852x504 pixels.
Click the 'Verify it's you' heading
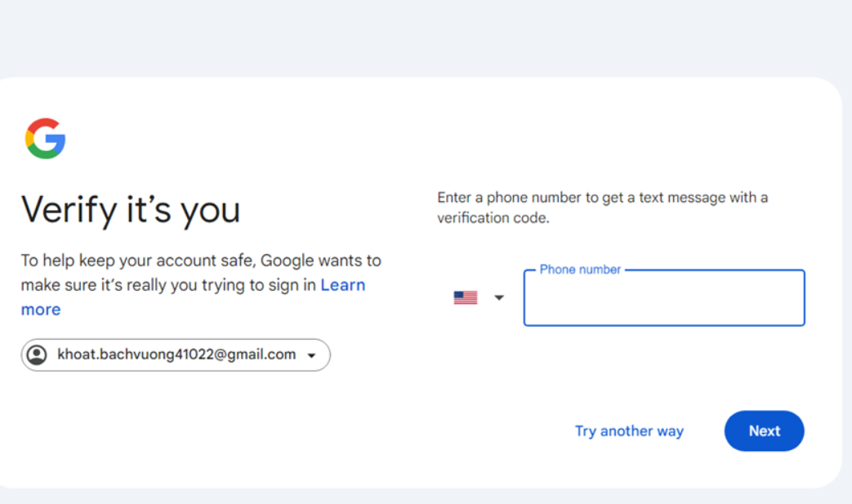(131, 210)
